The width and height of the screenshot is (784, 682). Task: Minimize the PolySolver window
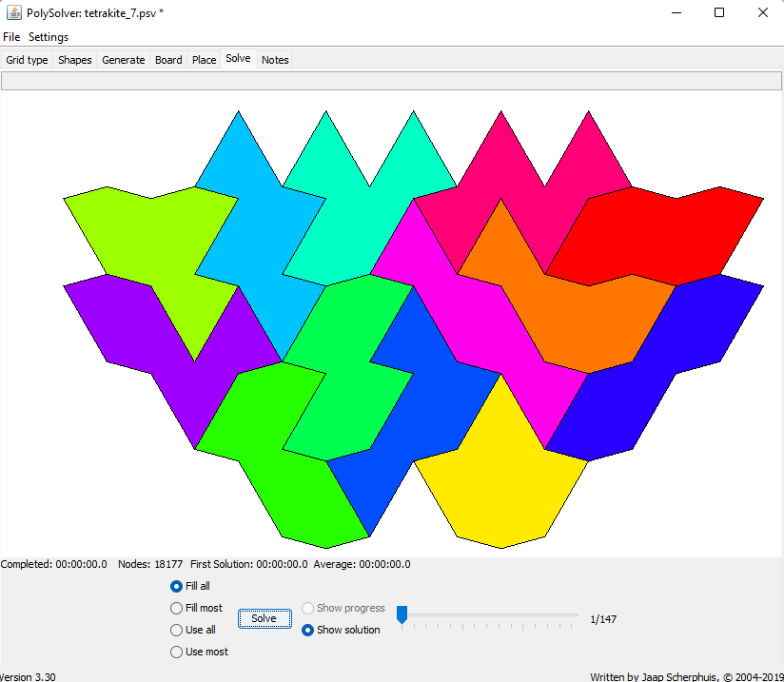676,12
